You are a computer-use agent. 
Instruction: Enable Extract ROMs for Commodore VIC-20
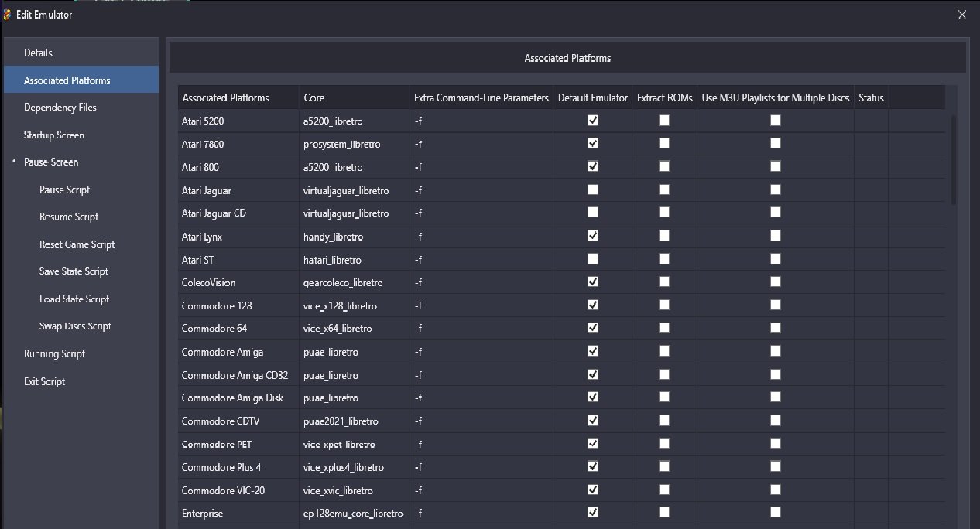click(x=664, y=490)
